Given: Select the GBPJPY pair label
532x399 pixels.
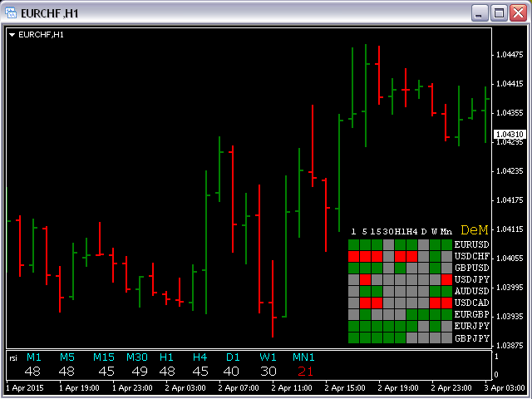Looking at the screenshot, I should pos(472,338).
